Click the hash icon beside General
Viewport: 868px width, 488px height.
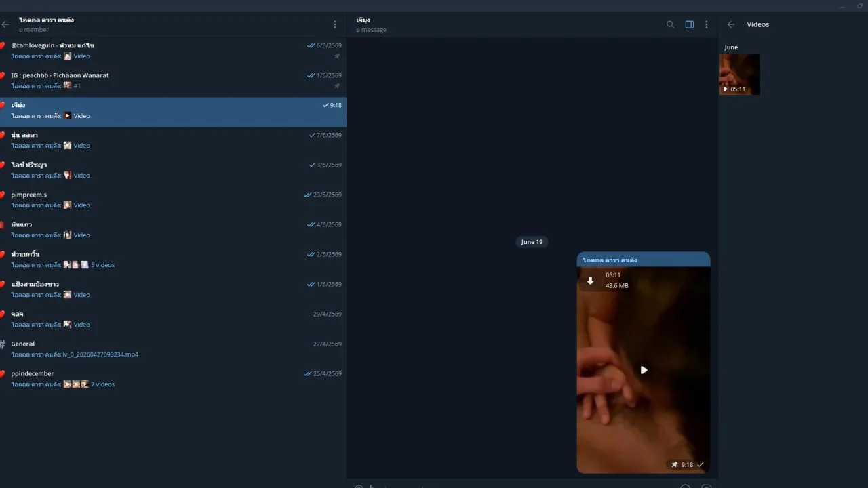[3, 344]
